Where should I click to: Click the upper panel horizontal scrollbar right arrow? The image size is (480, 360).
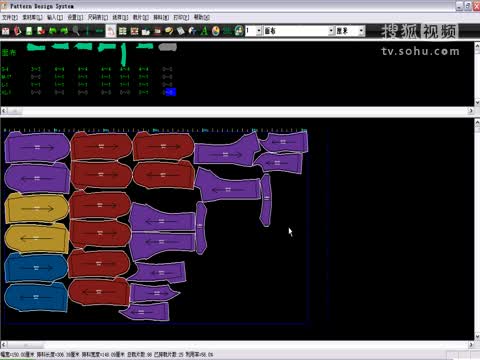(471, 110)
